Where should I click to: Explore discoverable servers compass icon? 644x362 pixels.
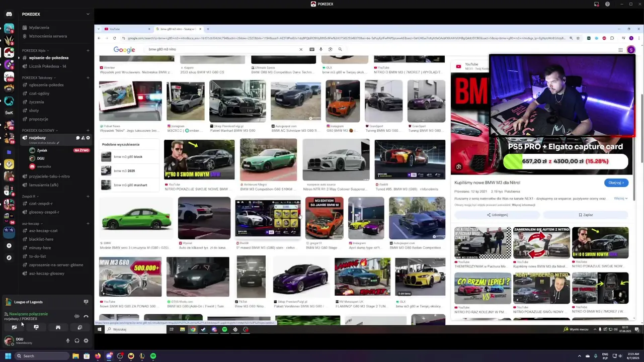pyautogui.click(x=9, y=257)
